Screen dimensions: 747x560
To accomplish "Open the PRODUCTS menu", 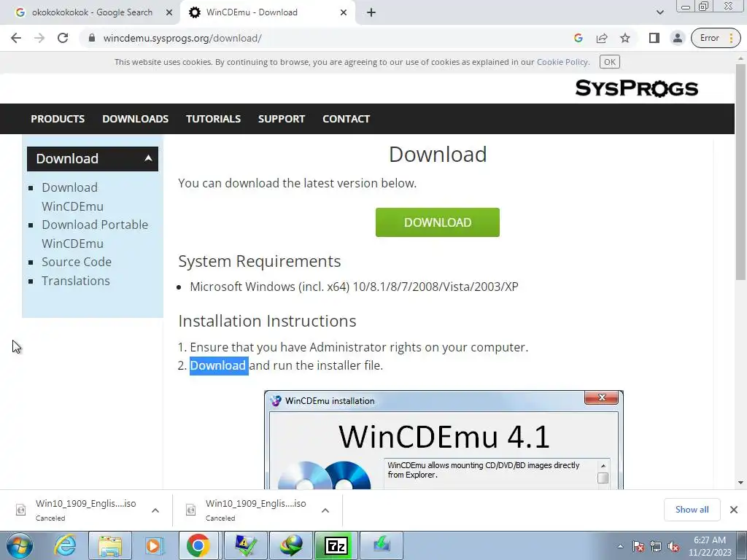I will (x=58, y=119).
